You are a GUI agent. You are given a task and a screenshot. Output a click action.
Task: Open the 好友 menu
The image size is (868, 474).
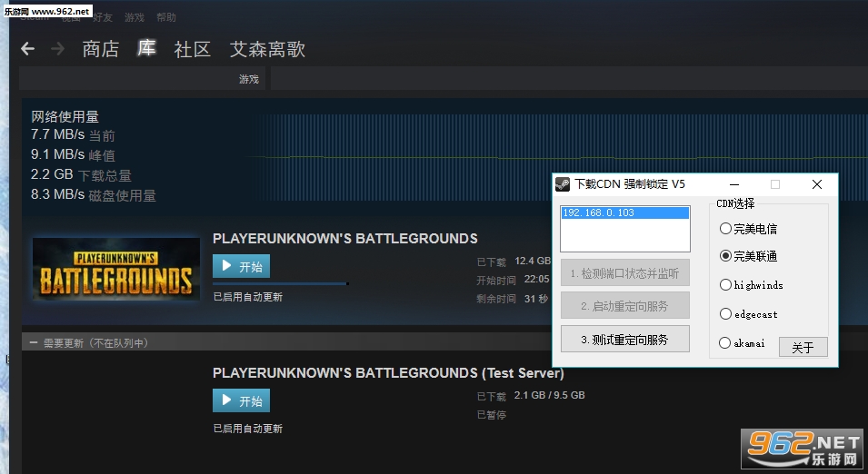coord(103,17)
